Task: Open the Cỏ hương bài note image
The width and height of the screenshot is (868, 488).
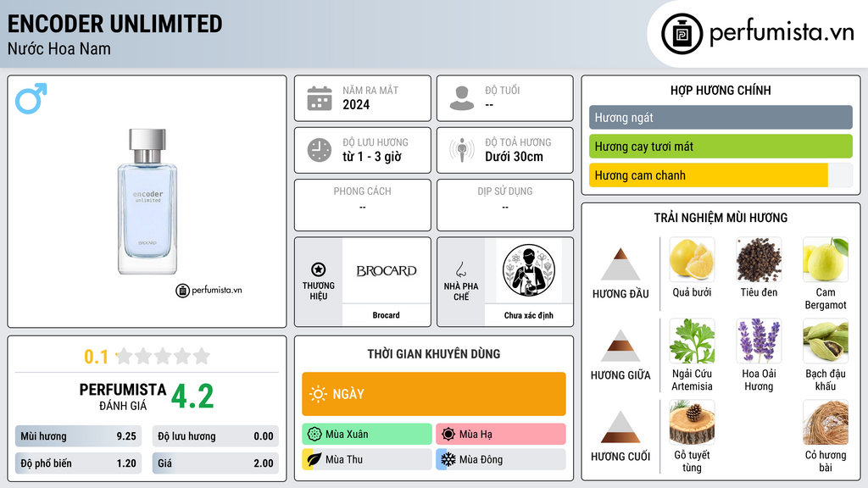Action: (x=826, y=422)
